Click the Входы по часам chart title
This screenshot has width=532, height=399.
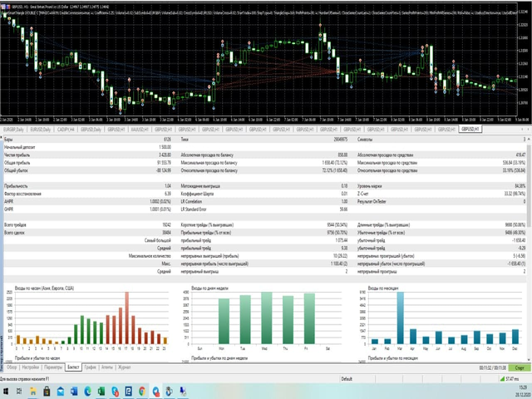coord(44,288)
